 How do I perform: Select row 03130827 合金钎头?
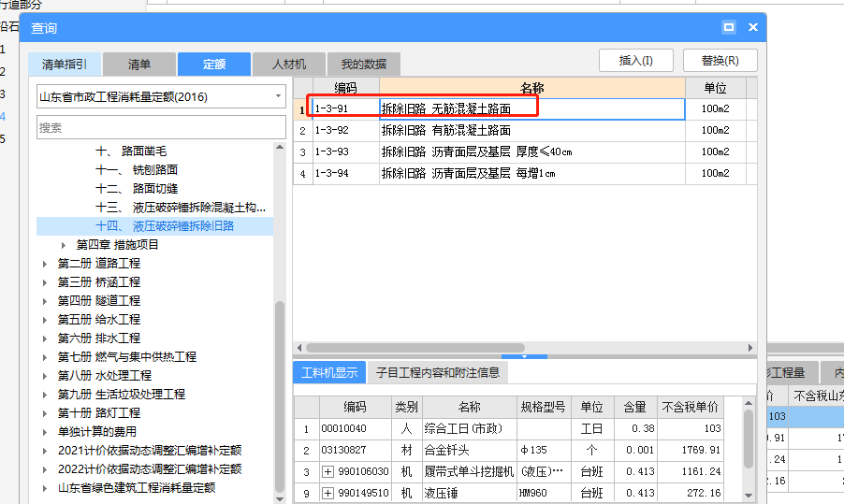pos(509,450)
